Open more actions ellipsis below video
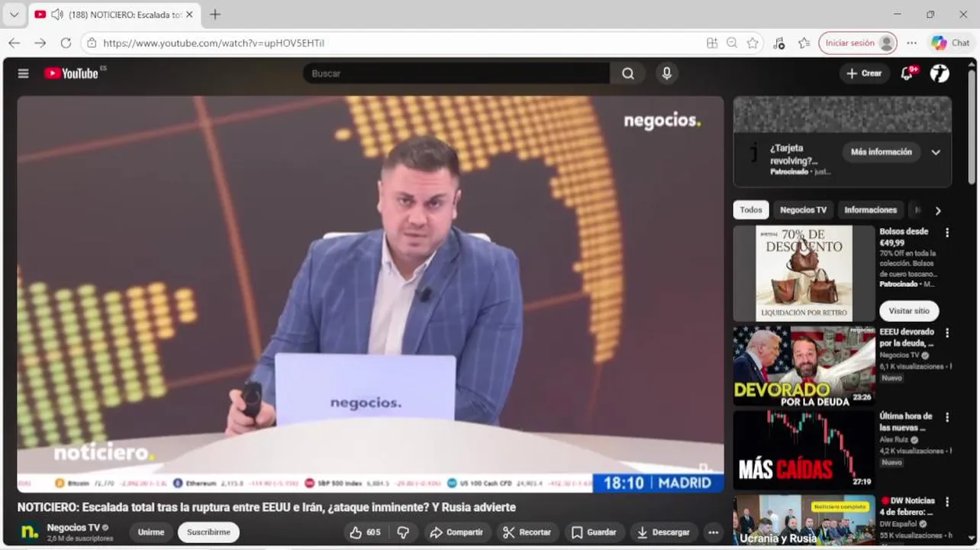Image resolution: width=980 pixels, height=550 pixels. 713,532
